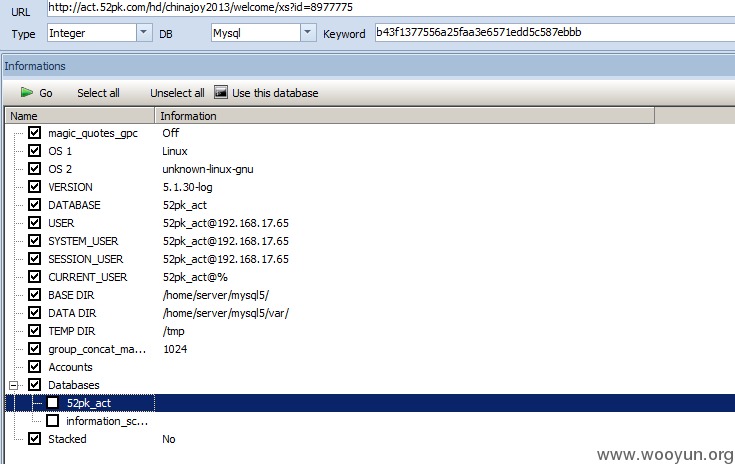Uncheck the group_concat_ma... checkbox

pyautogui.click(x=34, y=348)
